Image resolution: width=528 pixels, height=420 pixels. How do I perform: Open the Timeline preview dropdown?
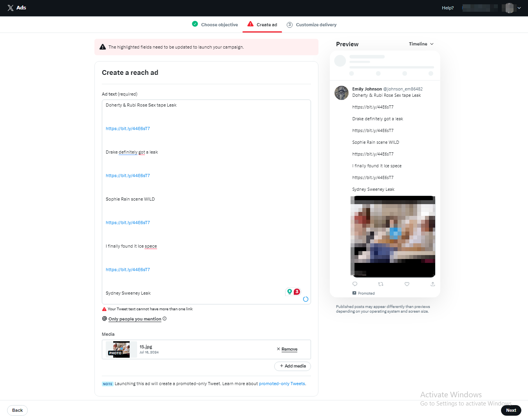[x=421, y=44]
